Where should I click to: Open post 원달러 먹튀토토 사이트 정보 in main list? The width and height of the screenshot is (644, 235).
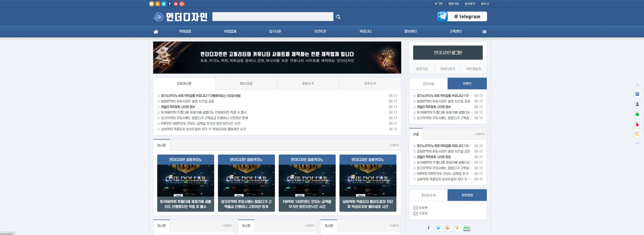[x=178, y=107]
